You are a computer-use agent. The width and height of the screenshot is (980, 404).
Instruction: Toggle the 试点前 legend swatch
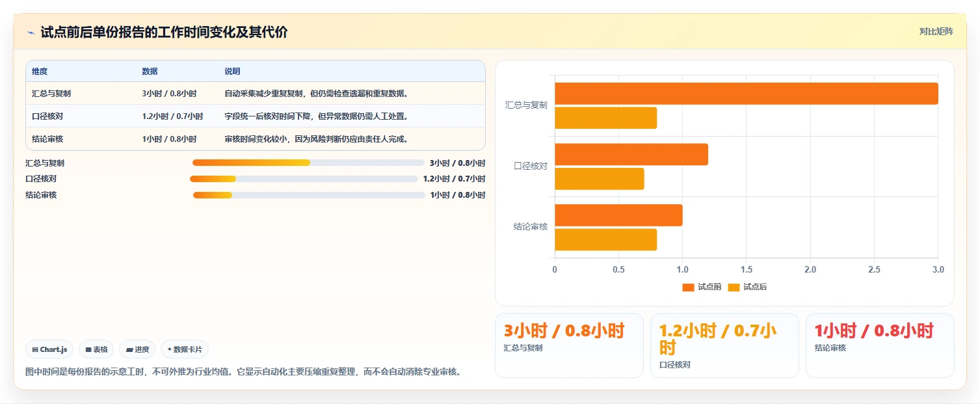tap(688, 288)
